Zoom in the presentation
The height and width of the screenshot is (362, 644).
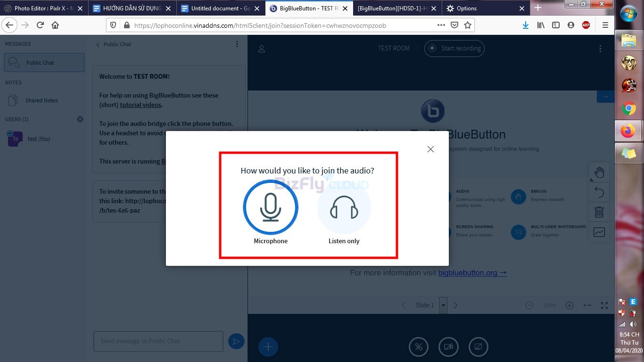570,305
